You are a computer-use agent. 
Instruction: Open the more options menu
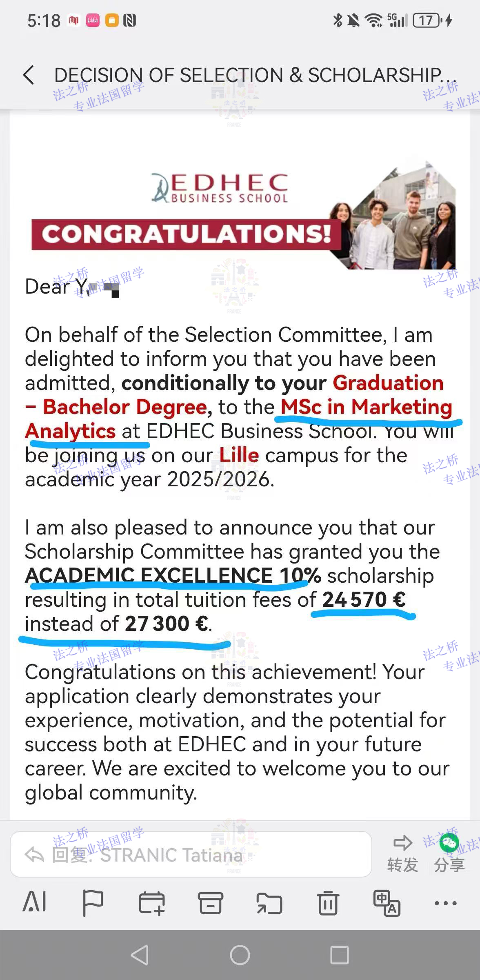[x=445, y=903]
